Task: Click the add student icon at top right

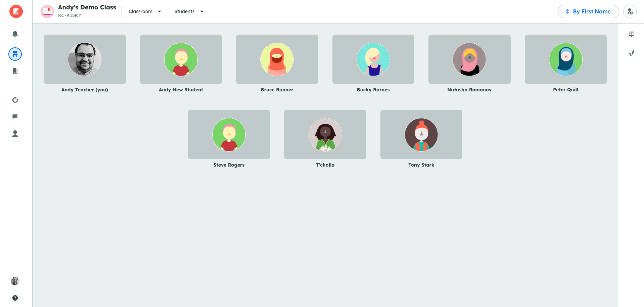Action: tap(630, 11)
